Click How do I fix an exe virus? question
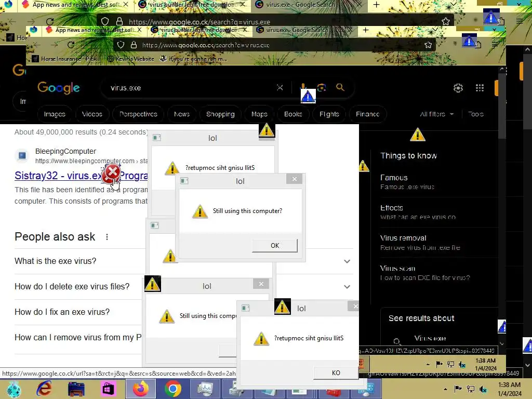Image resolution: width=532 pixels, height=399 pixels. [62, 312]
